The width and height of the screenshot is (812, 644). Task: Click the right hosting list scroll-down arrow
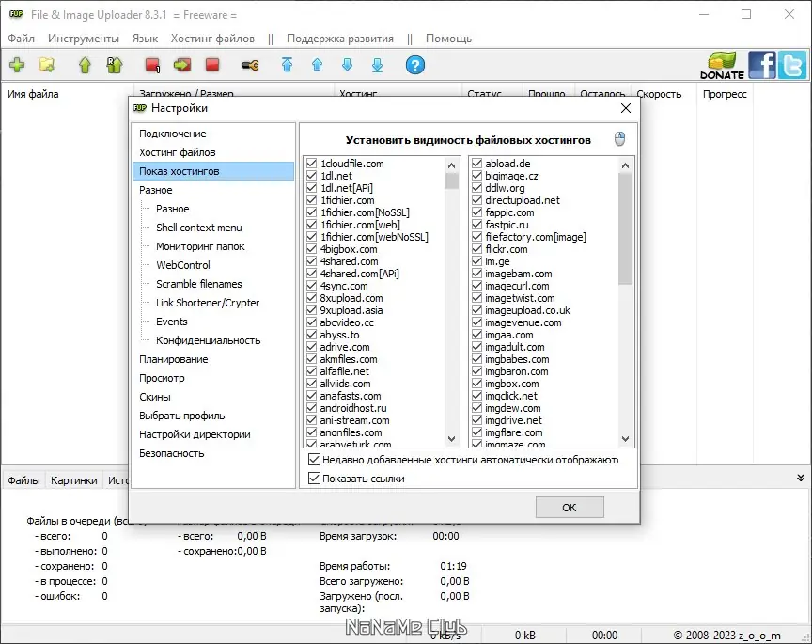[x=626, y=439]
